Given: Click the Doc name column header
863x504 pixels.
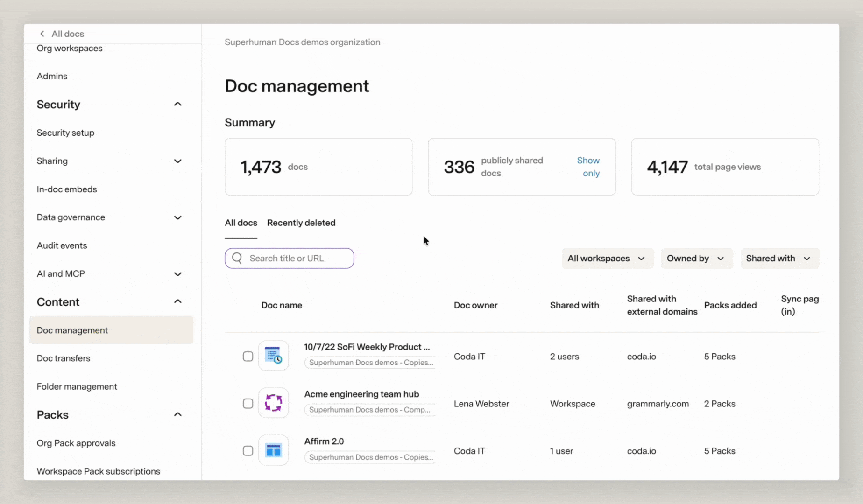Looking at the screenshot, I should pyautogui.click(x=282, y=305).
